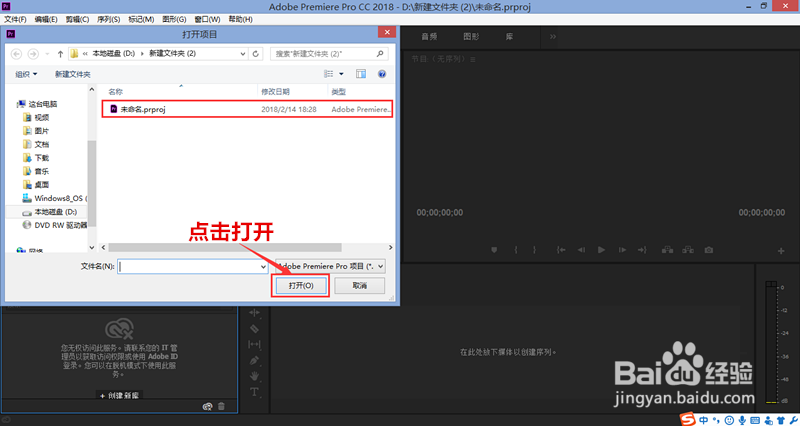Click the 打开(O) button
800x426 pixels.
(301, 286)
